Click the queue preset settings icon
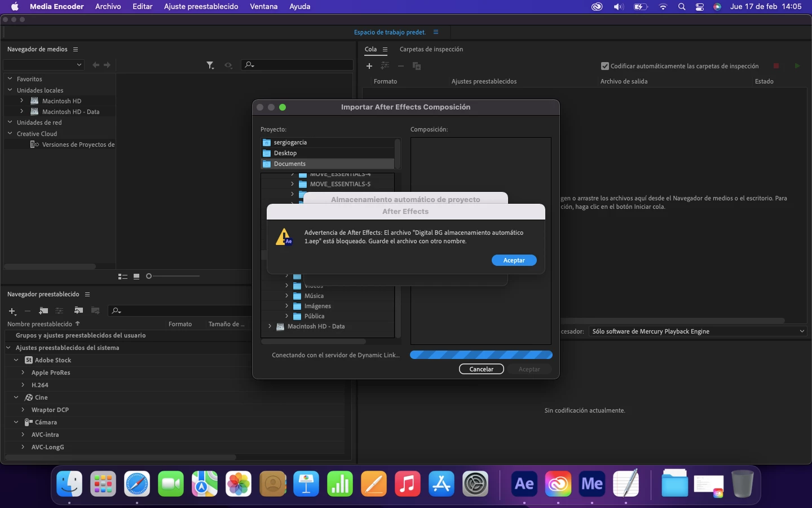 pyautogui.click(x=385, y=66)
